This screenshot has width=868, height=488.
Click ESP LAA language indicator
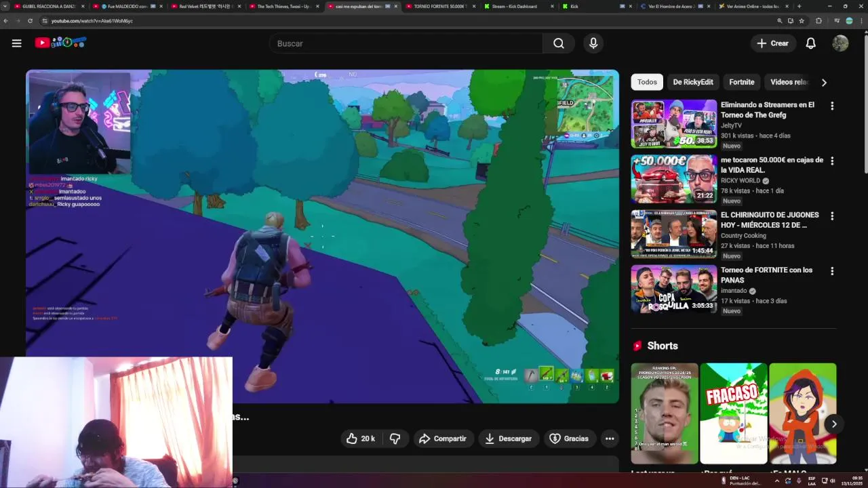pyautogui.click(x=812, y=481)
